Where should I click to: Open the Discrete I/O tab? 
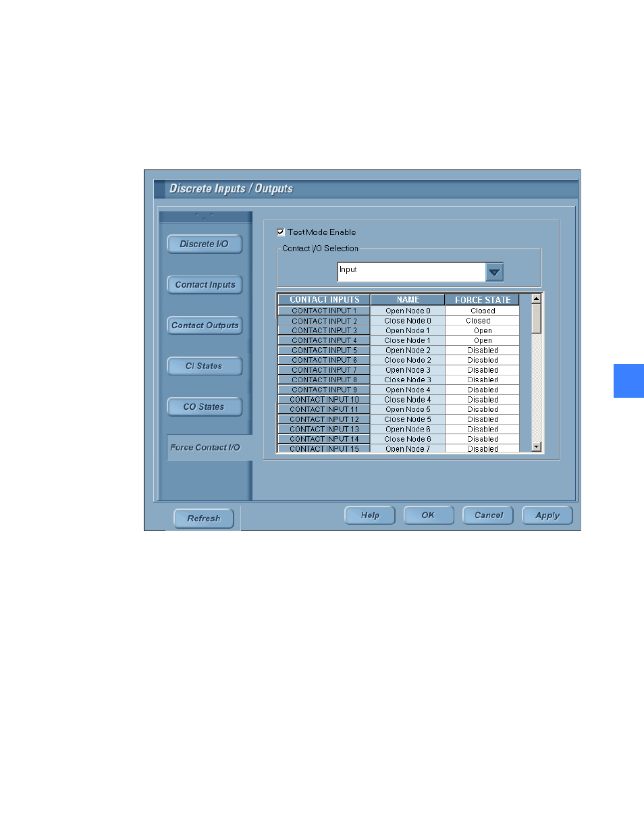coord(205,244)
